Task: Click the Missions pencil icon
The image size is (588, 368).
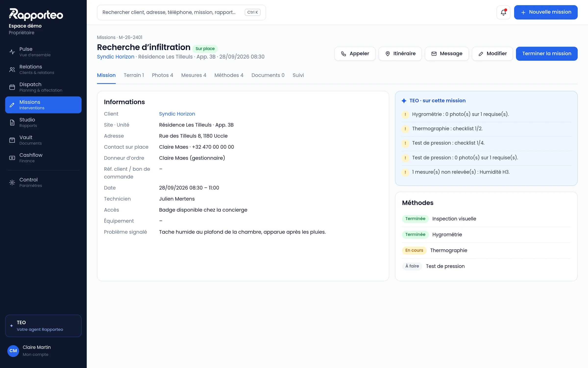Action: pyautogui.click(x=12, y=105)
